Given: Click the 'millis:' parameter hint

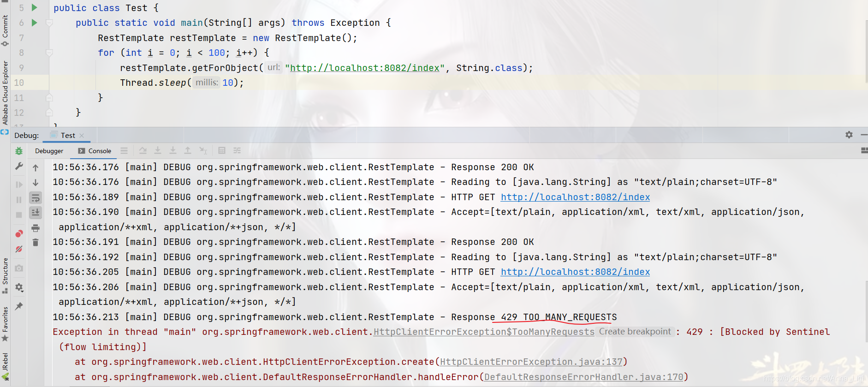Looking at the screenshot, I should tap(207, 83).
